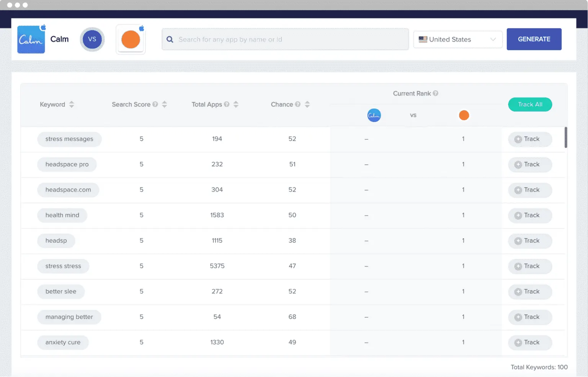The image size is (588, 377).
Task: Track the headspace.com keyword
Action: click(x=530, y=190)
